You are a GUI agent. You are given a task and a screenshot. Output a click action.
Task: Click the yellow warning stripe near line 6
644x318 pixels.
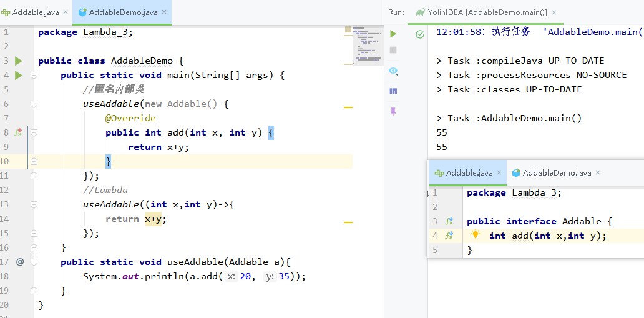tap(348, 107)
